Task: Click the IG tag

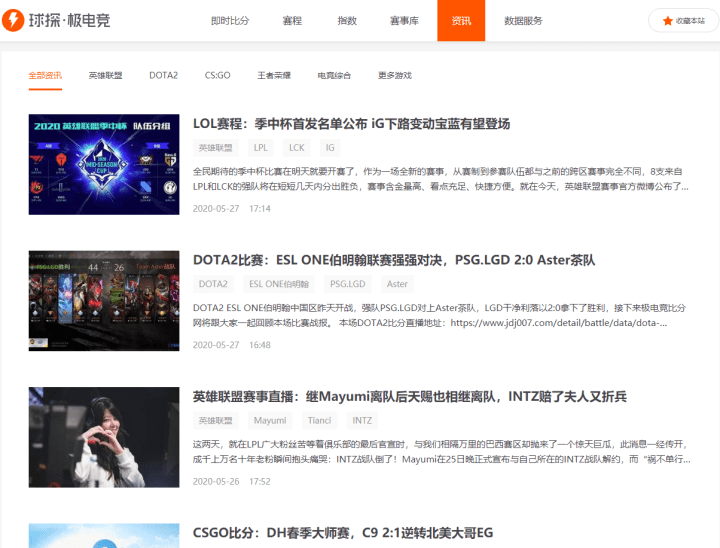Action: pyautogui.click(x=330, y=147)
